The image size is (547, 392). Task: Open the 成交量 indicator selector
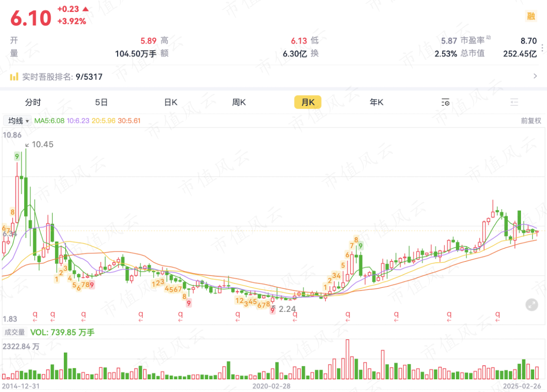point(15,332)
